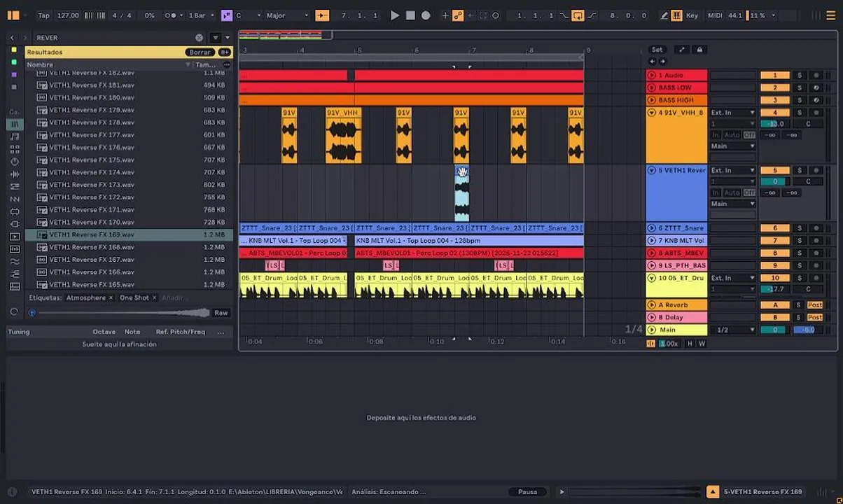Click the Pausa analysis button in status bar

(527, 492)
